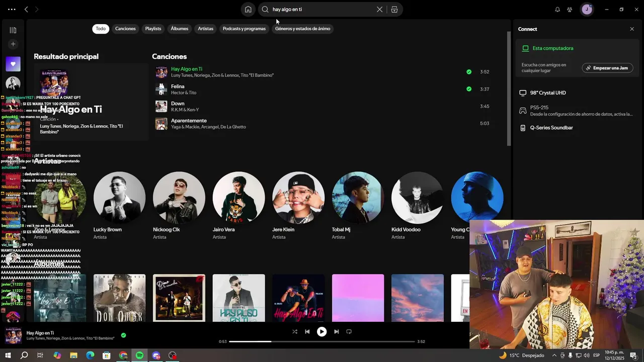Clear the search field with the X
This screenshot has width=644, height=362.
point(379,9)
